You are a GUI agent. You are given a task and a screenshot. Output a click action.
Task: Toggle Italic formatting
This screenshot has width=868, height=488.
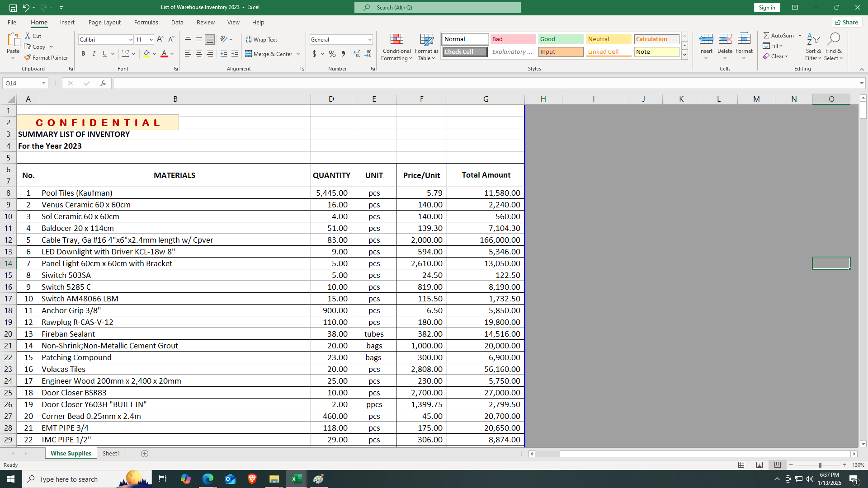pyautogui.click(x=94, y=54)
